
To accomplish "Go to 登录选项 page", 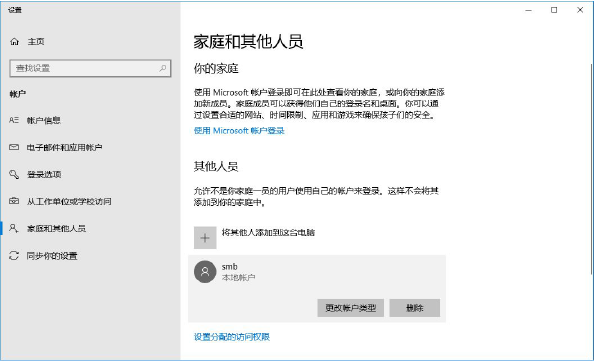I will click(x=44, y=174).
